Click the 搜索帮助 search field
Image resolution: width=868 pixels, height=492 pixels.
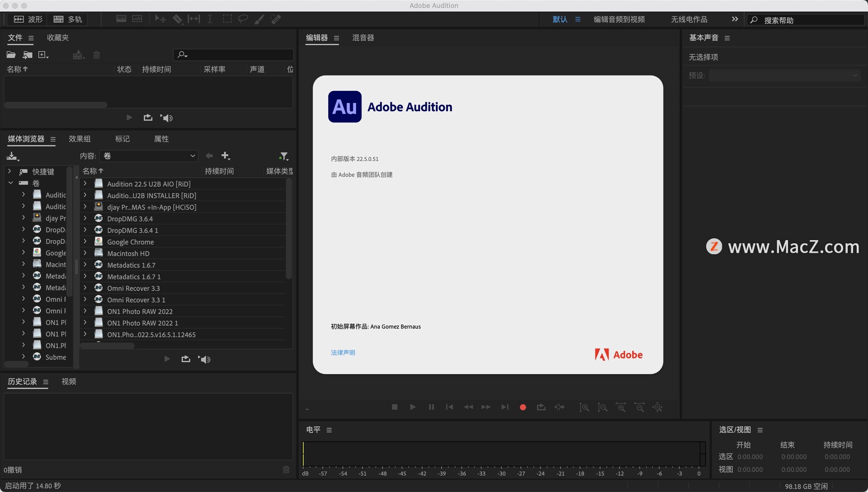click(x=805, y=20)
